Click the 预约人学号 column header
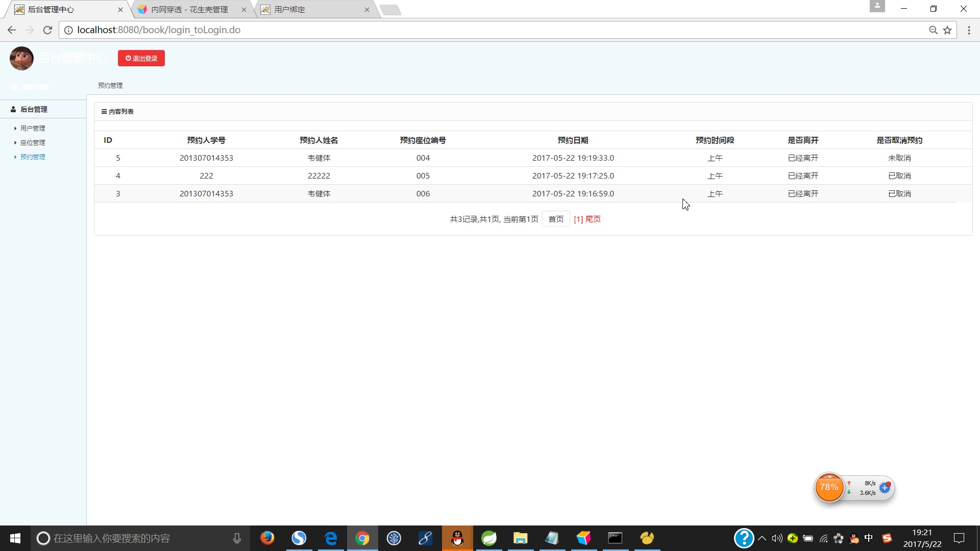This screenshot has width=980, height=551. [x=206, y=140]
